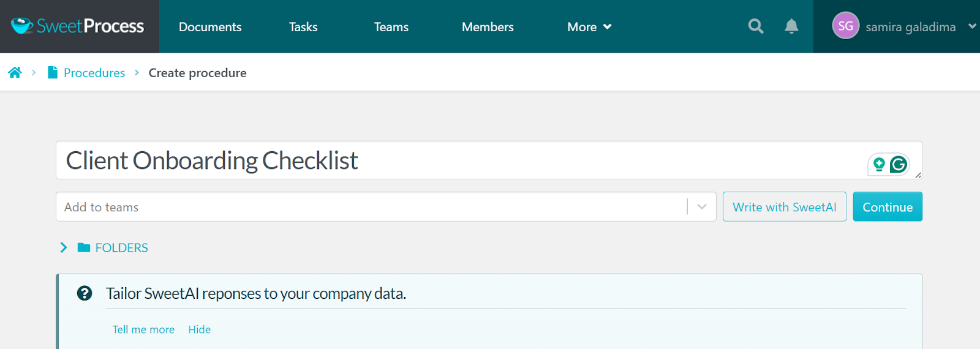Expand the FOLDERS section chevron
Viewport: 980px width, 349px height.
click(x=64, y=247)
